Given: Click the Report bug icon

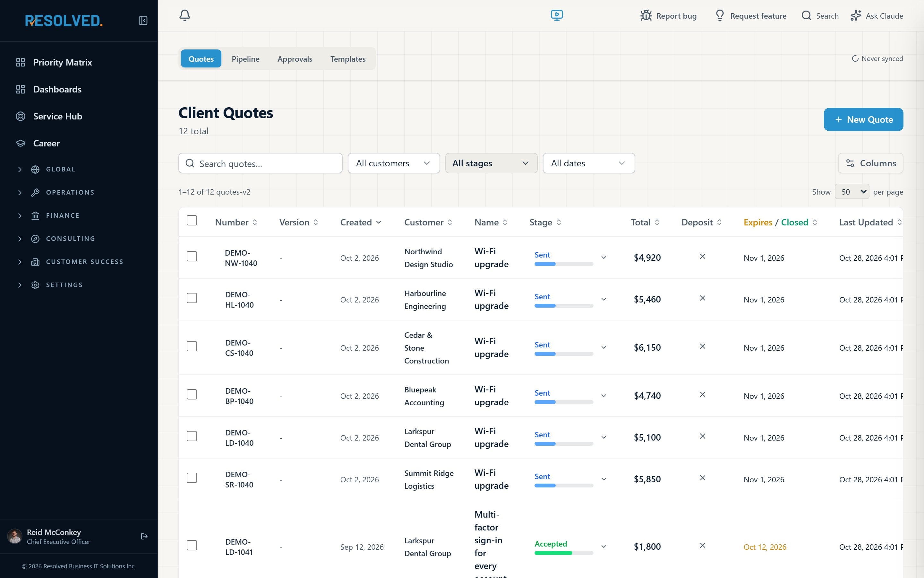Looking at the screenshot, I should pos(646,16).
